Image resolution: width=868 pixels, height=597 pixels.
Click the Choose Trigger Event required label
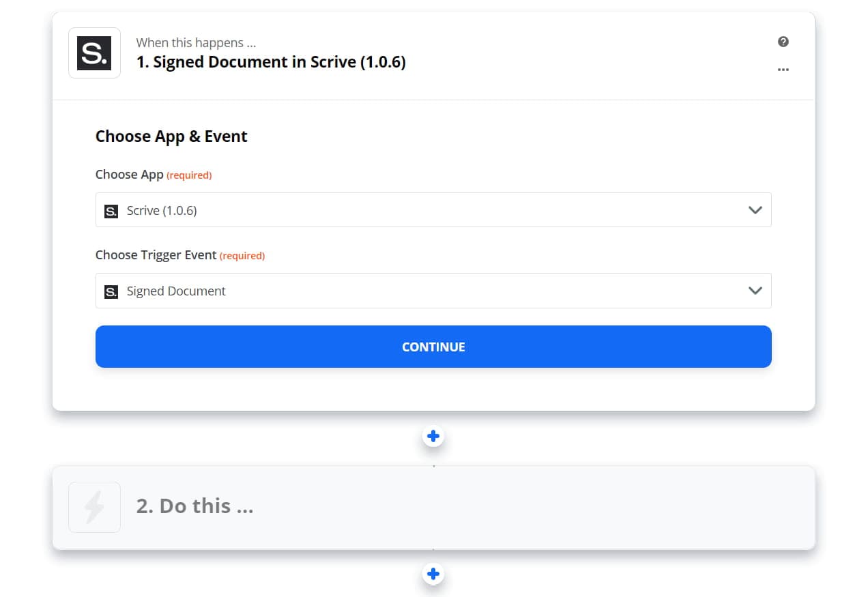point(179,254)
